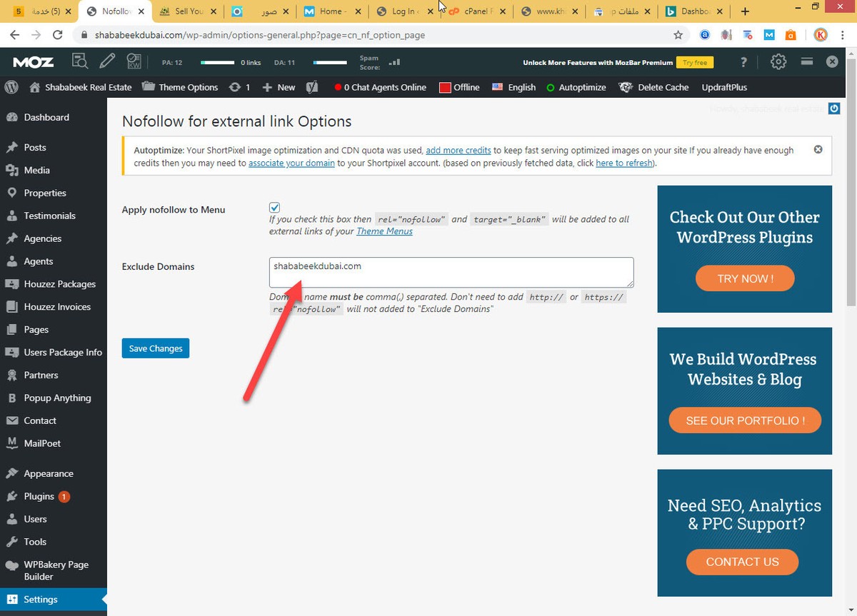This screenshot has width=857, height=616.
Task: Uncheck Apply nofollow to Menu checkbox
Action: coord(274,208)
